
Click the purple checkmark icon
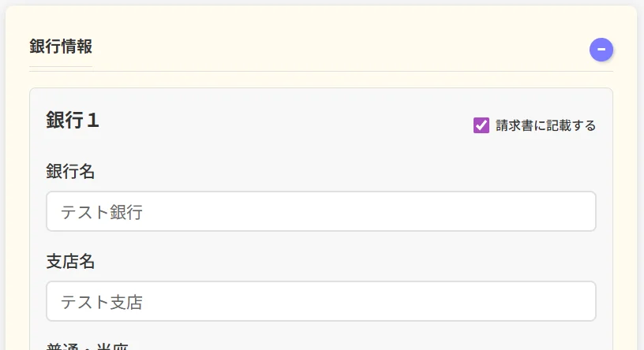click(x=481, y=125)
